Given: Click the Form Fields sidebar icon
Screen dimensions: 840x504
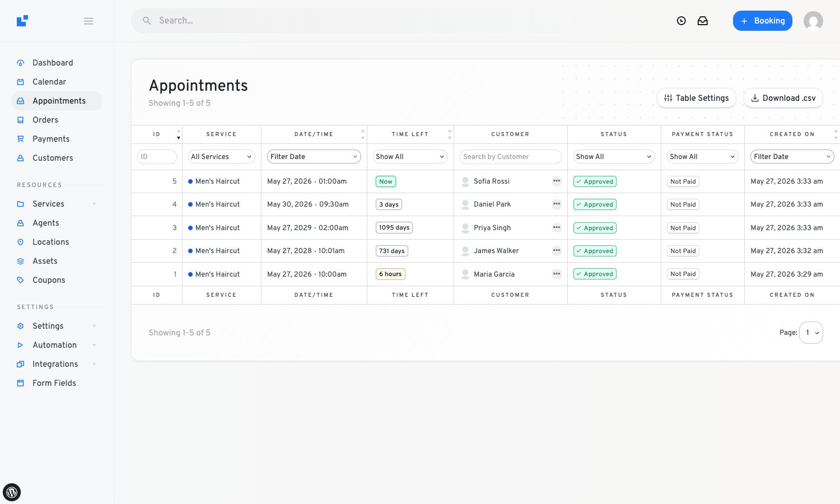Looking at the screenshot, I should pos(21,383).
